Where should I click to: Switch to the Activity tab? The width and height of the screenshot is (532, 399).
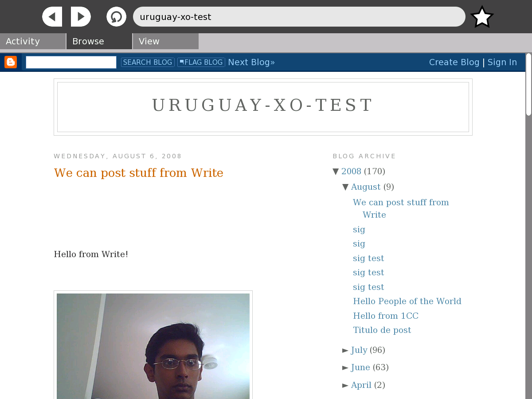[x=32, y=41]
